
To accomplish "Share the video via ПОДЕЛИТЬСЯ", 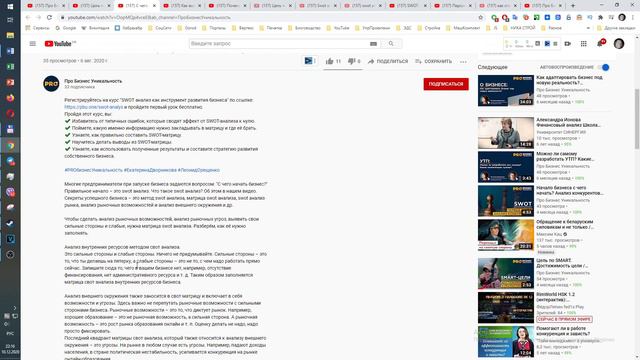I will (x=388, y=61).
